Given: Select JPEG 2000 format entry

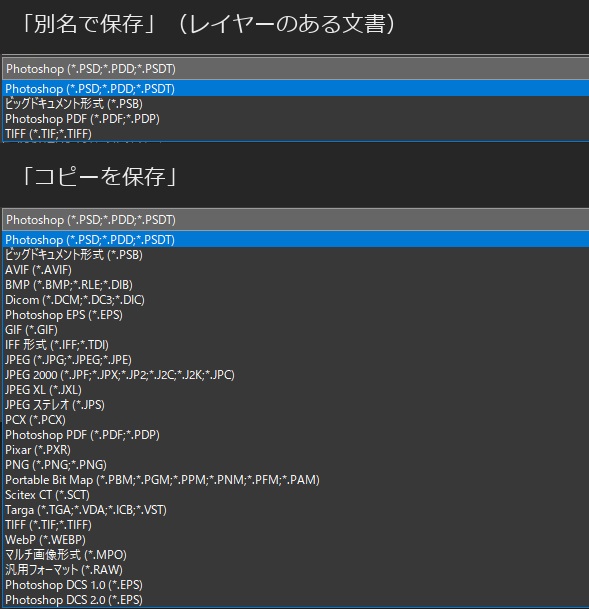Looking at the screenshot, I should 296,375.
